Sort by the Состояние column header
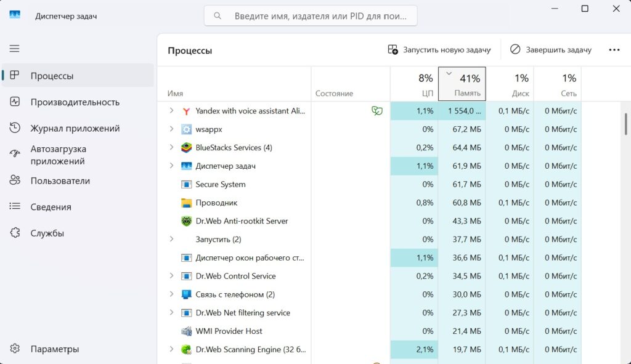The height and width of the screenshot is (364, 631). (x=351, y=84)
